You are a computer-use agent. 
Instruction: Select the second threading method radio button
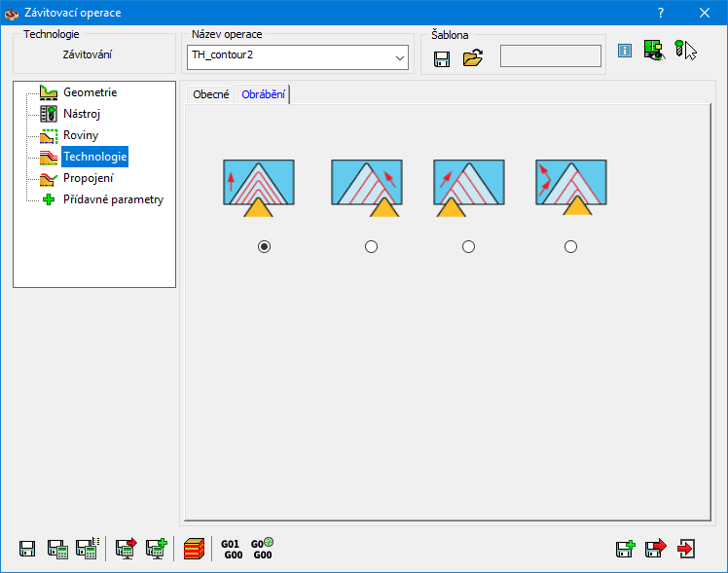tap(371, 247)
